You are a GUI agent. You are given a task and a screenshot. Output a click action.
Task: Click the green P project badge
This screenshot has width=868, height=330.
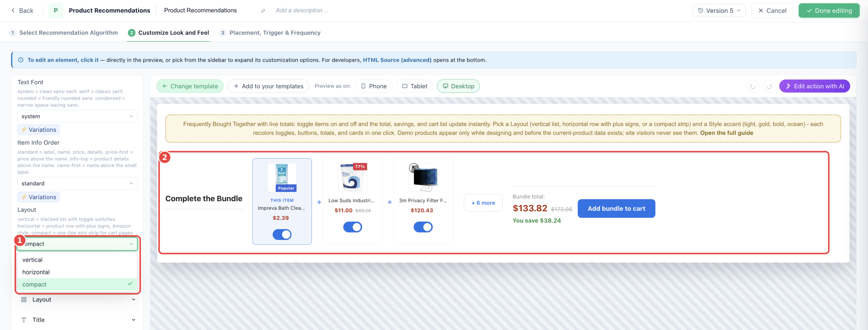56,11
